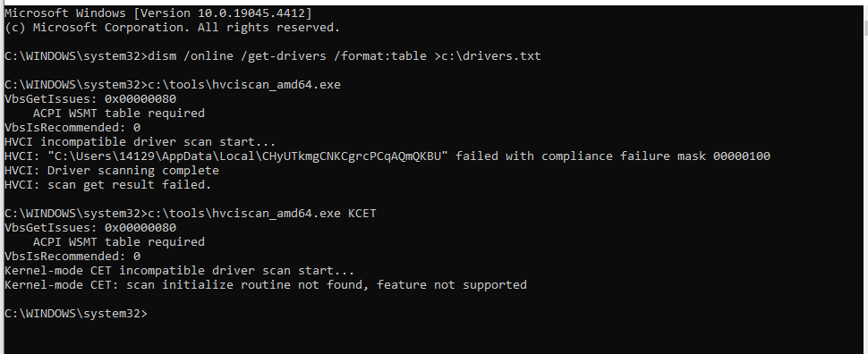Click the first hvciscan_amd64.exe command
Viewport: 868px width, 354px height.
click(242, 85)
